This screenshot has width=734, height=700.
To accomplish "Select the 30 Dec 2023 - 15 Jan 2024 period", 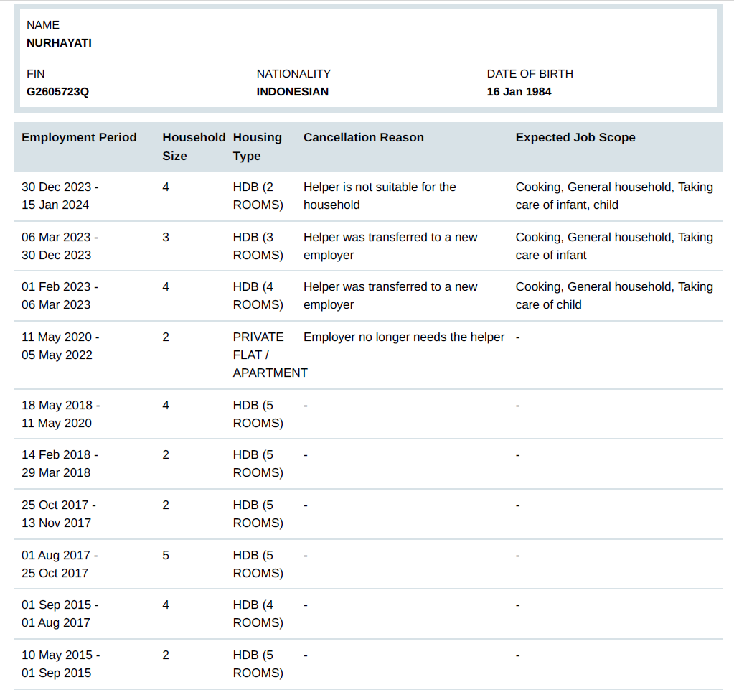I will pos(60,196).
